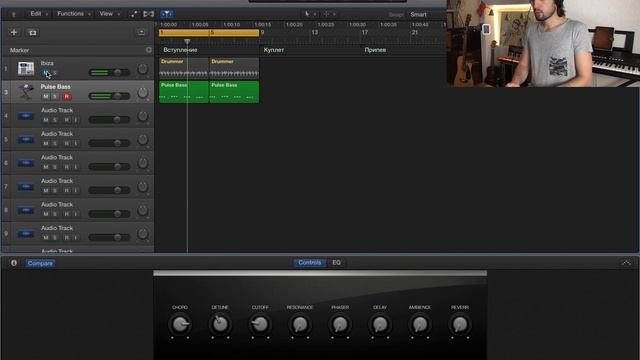The image size is (640, 360).
Task: Click the info inspector icon beside Compare
Action: pyautogui.click(x=14, y=263)
